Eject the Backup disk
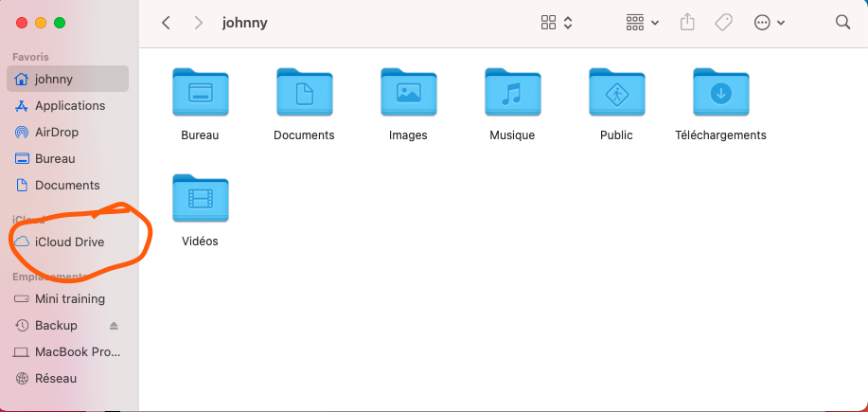The width and height of the screenshot is (868, 412). click(x=115, y=326)
